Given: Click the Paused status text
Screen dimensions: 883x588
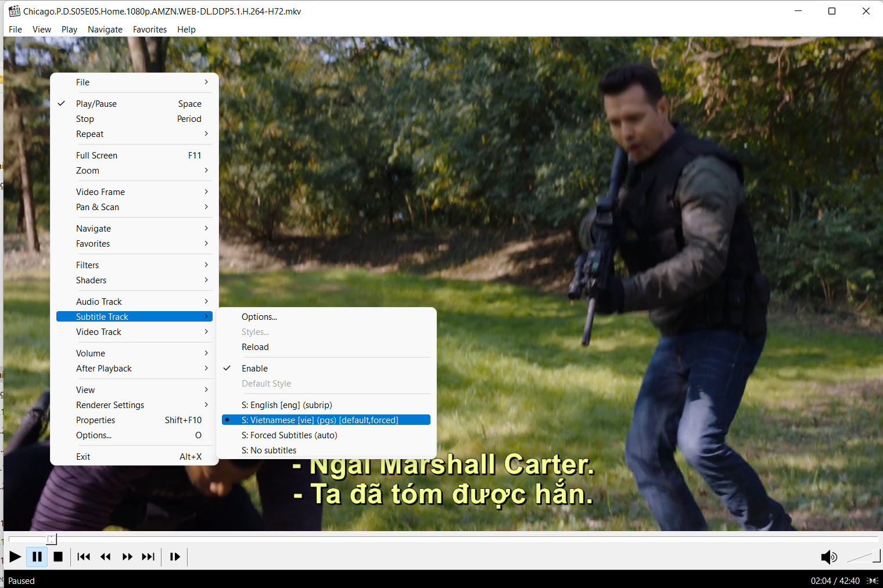Looking at the screenshot, I should (x=21, y=581).
